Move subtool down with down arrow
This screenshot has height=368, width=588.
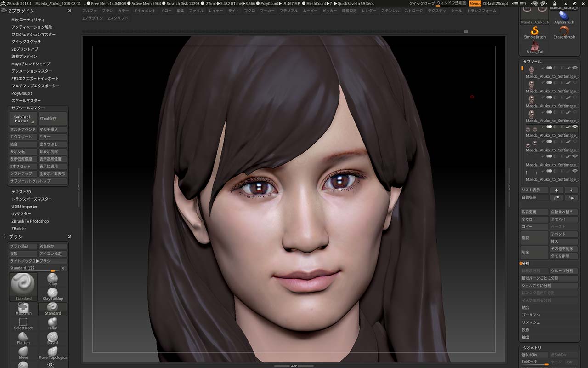coord(571,190)
